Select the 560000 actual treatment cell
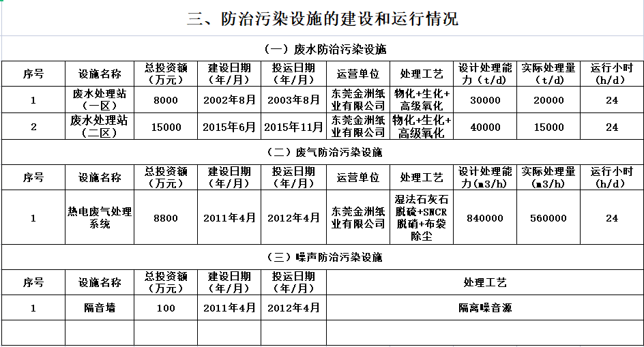This screenshot has height=347, width=644. coord(548,218)
